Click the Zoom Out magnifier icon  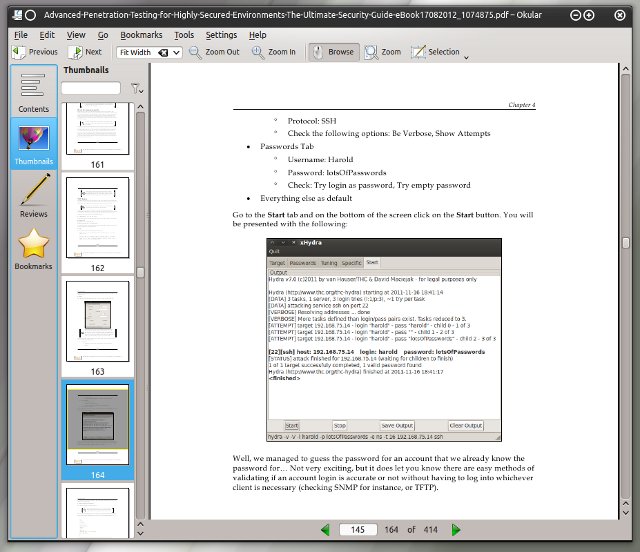click(214, 52)
